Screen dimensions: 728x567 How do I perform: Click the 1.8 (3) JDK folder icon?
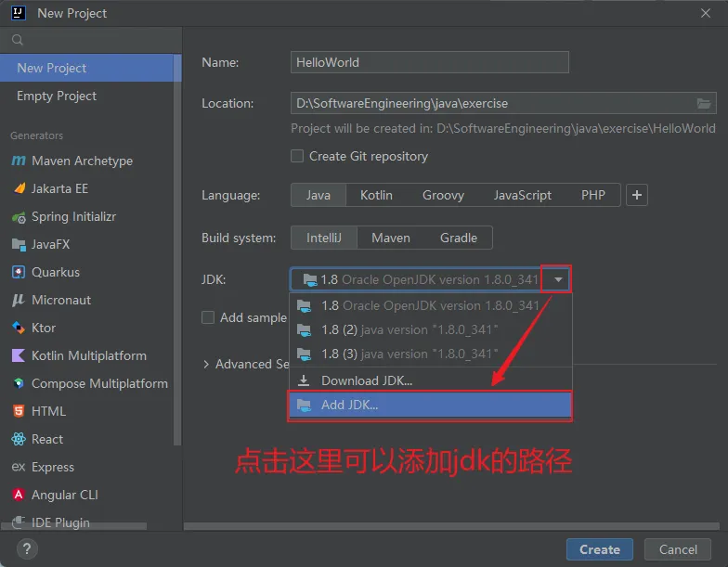(x=305, y=354)
